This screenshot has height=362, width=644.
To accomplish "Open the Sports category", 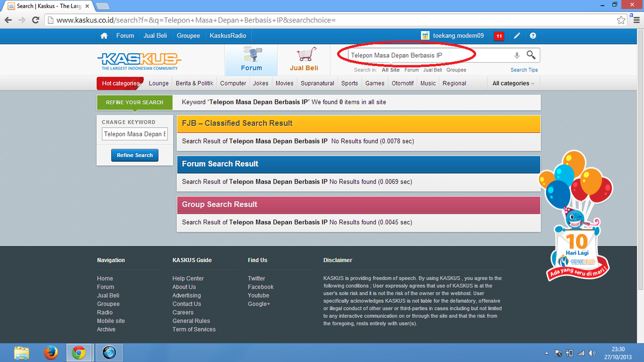I will tap(350, 83).
